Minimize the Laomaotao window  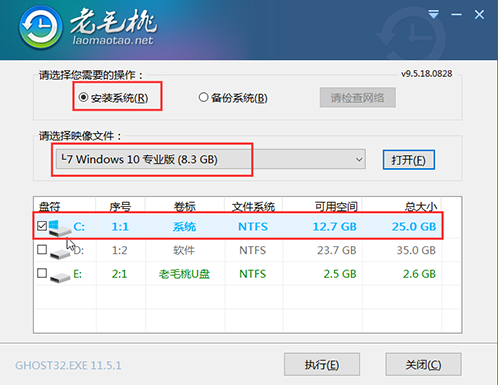pos(456,15)
